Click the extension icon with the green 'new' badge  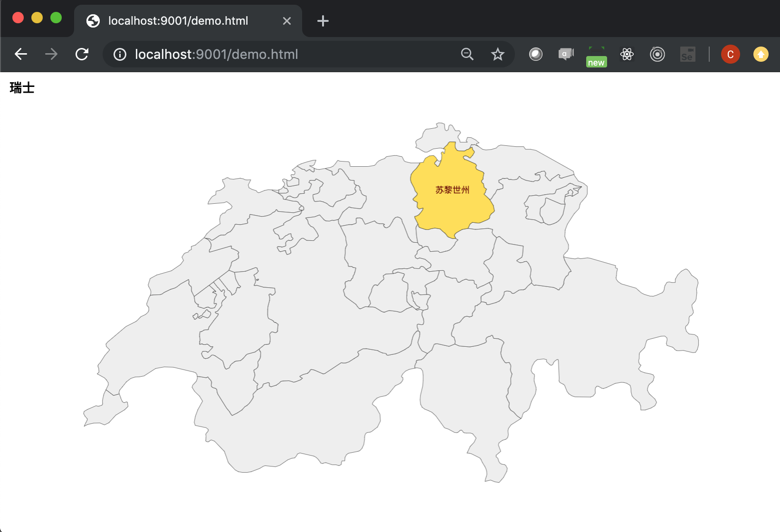click(596, 54)
